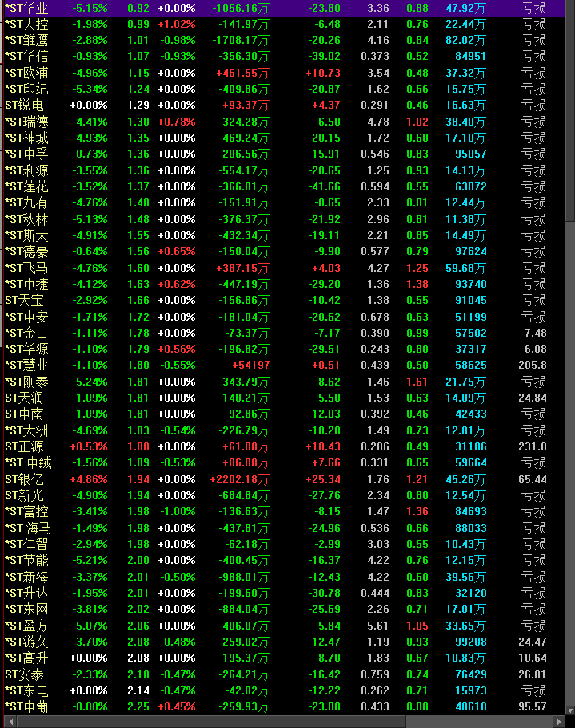The height and width of the screenshot is (728, 575).
Task: Click the vertical scrollbar track
Action: [570, 464]
